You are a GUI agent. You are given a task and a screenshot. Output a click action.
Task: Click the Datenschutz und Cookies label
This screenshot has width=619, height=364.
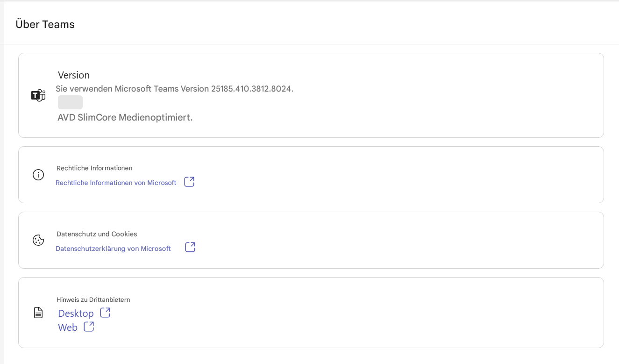point(97,234)
